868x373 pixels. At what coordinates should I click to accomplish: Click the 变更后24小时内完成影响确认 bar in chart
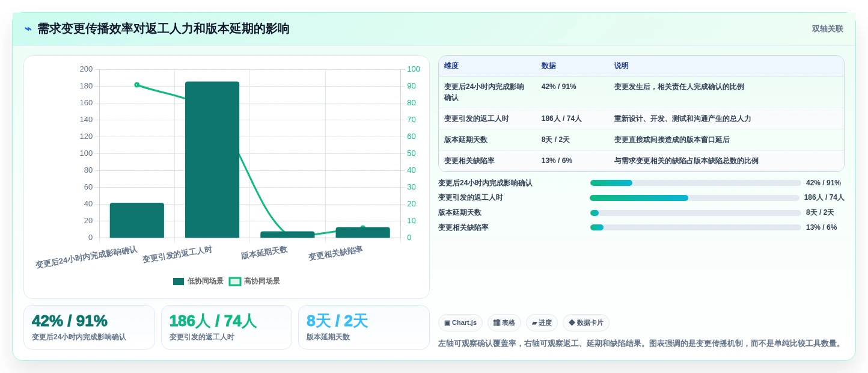tap(137, 220)
